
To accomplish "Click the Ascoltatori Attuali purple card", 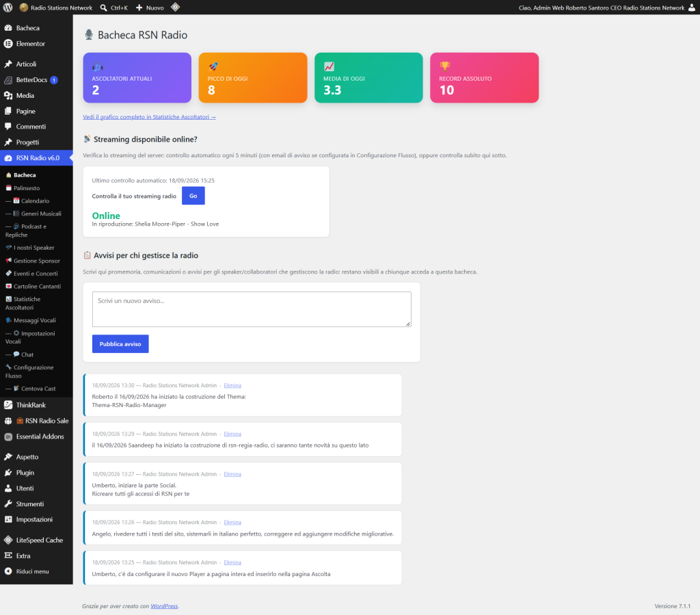I will coord(137,78).
